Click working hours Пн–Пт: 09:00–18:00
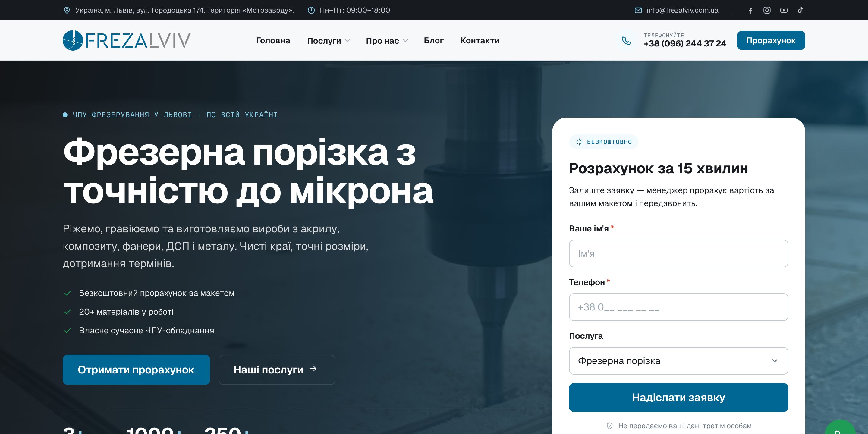This screenshot has height=434, width=868. [355, 11]
